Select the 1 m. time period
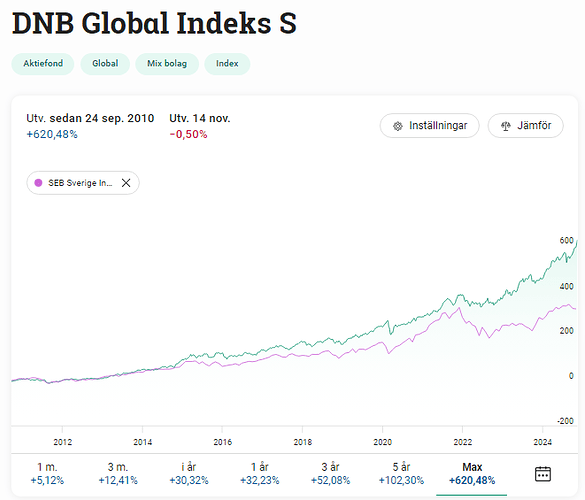The width and height of the screenshot is (585, 500). pos(47,474)
